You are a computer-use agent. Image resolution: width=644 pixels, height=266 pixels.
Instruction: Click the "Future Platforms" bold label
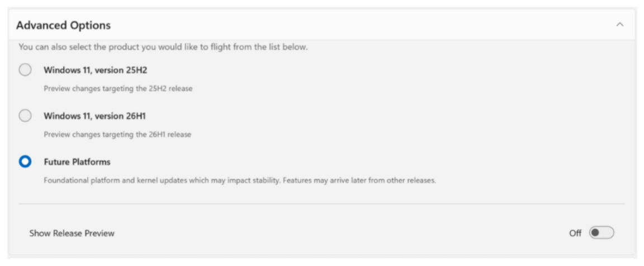[x=77, y=162]
